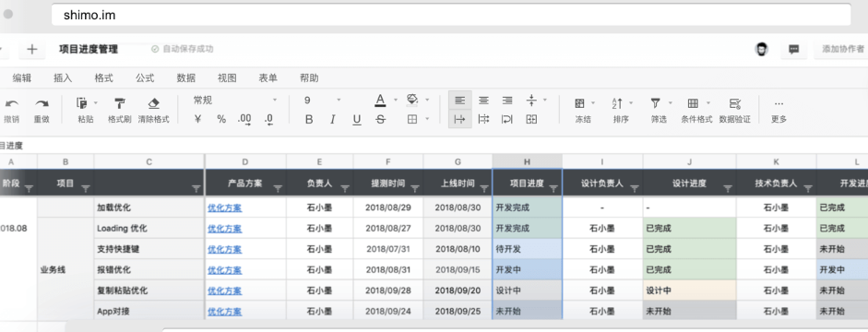Decrease decimal places with .0 icon
Viewport: 868px width, 332px height.
(269, 119)
